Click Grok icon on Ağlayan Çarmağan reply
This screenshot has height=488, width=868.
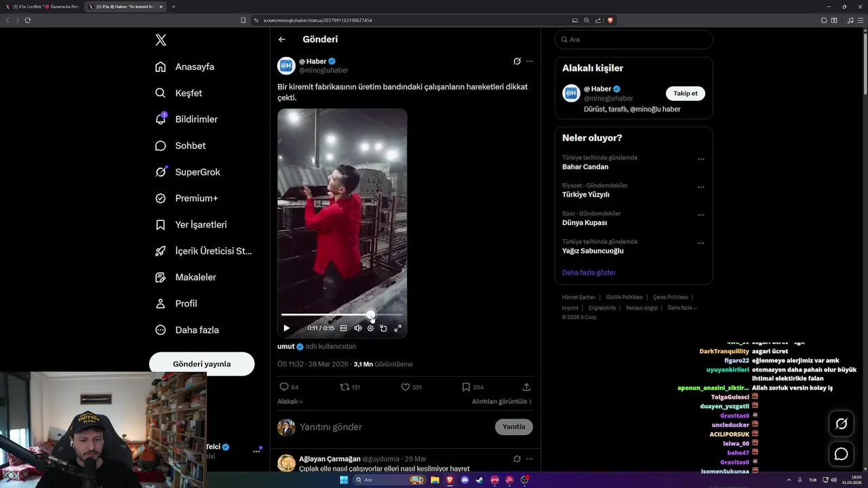click(x=517, y=459)
